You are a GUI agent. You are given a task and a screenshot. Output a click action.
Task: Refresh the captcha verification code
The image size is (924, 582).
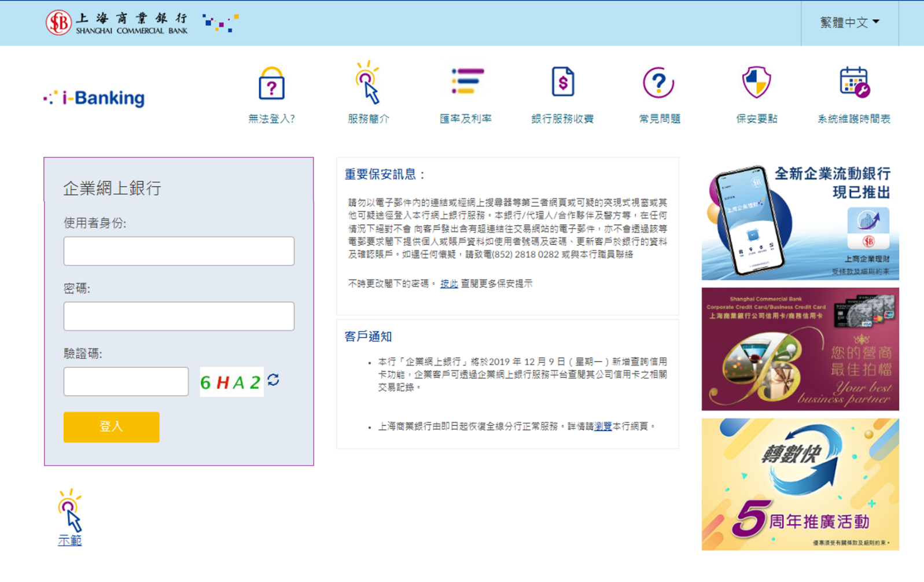tap(274, 380)
